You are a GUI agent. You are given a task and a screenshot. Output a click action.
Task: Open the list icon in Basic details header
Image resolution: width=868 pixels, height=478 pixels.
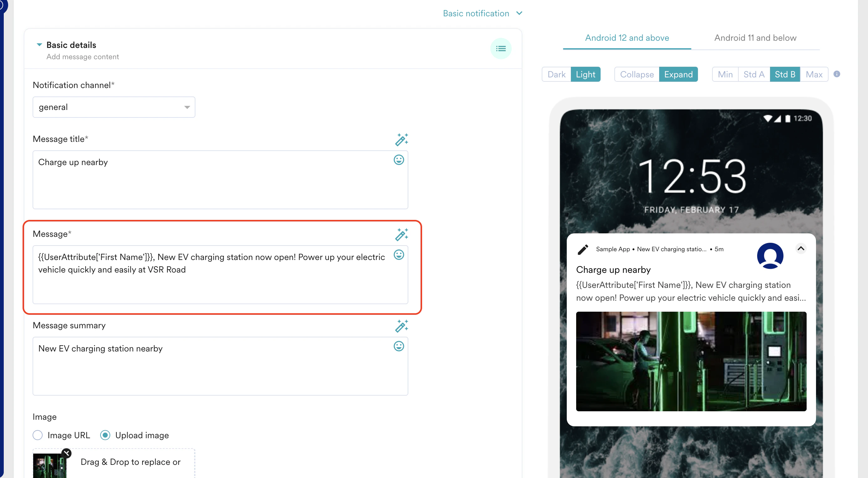(x=501, y=49)
